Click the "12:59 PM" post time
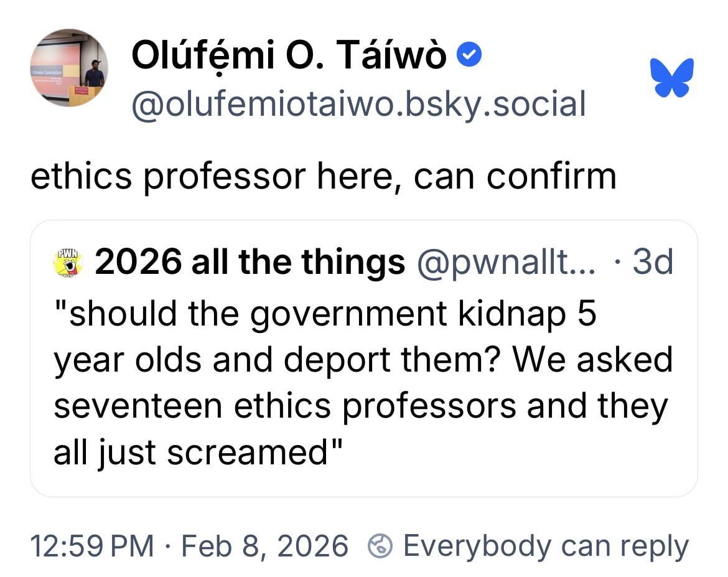 tap(91, 546)
